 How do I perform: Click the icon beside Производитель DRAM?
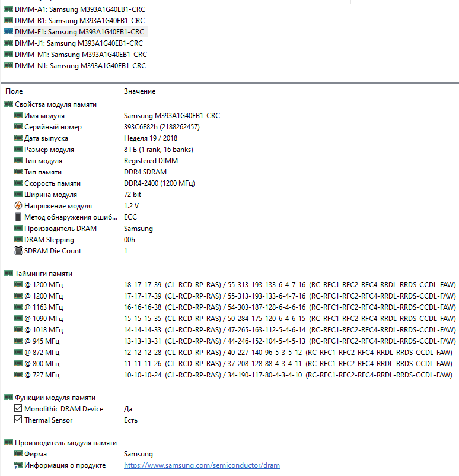[18, 228]
